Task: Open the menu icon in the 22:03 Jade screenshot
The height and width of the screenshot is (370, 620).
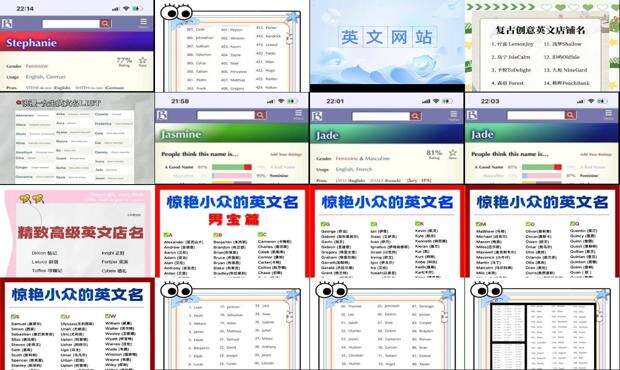Action: coord(608,114)
